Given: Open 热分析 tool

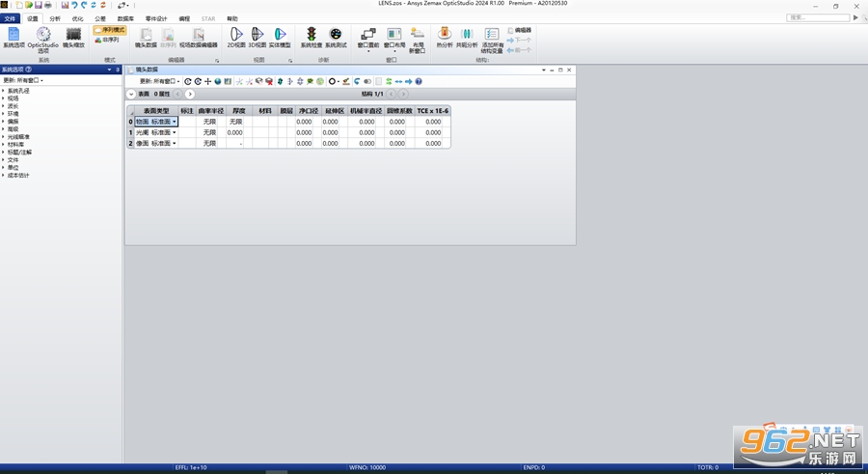Looking at the screenshot, I should point(445,38).
